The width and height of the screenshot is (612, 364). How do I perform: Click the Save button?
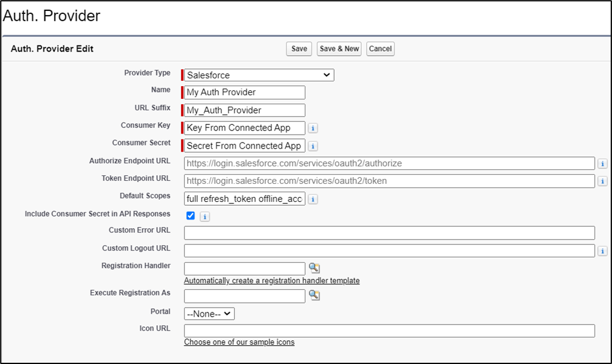coord(299,49)
